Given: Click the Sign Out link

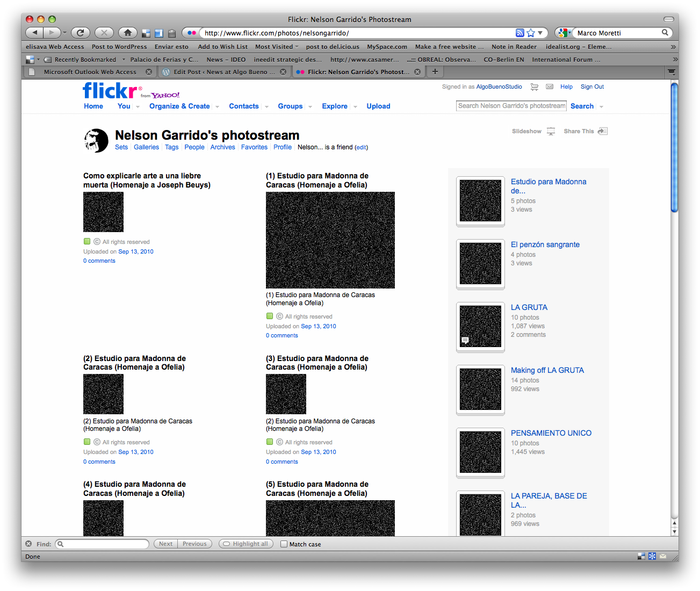Looking at the screenshot, I should coord(592,87).
